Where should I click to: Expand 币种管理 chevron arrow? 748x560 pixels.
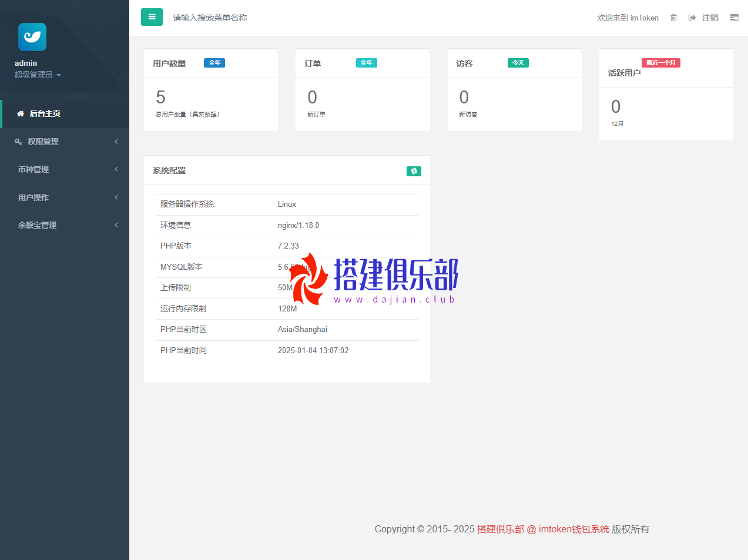click(x=116, y=169)
